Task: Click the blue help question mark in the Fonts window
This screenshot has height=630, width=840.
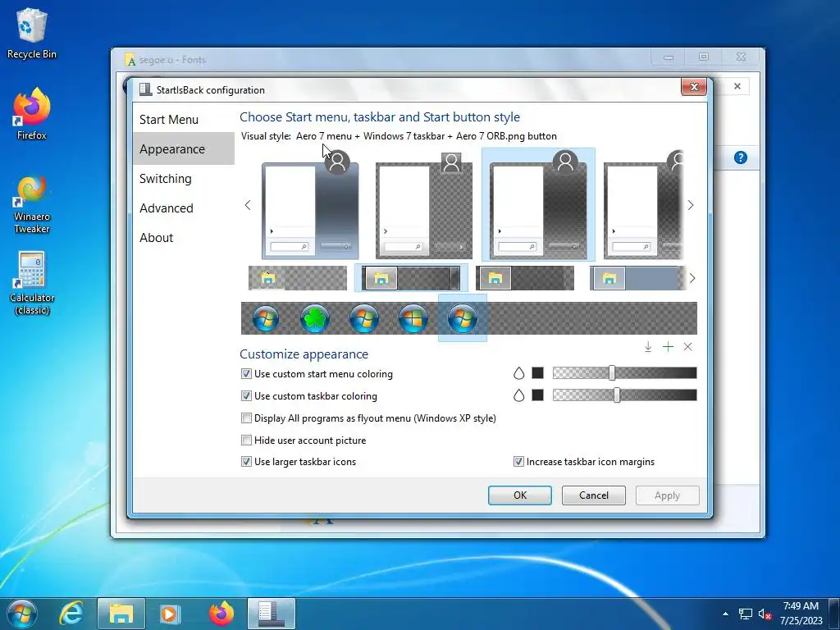Action: tap(741, 157)
